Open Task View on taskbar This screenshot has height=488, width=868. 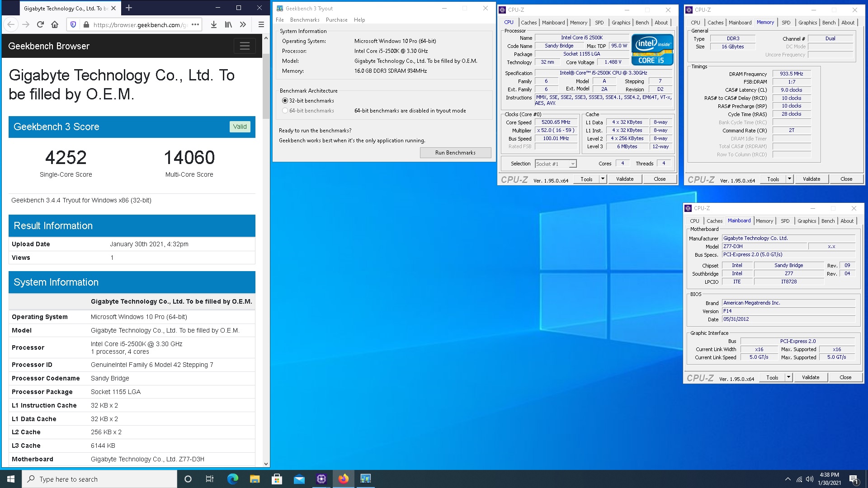pos(210,479)
